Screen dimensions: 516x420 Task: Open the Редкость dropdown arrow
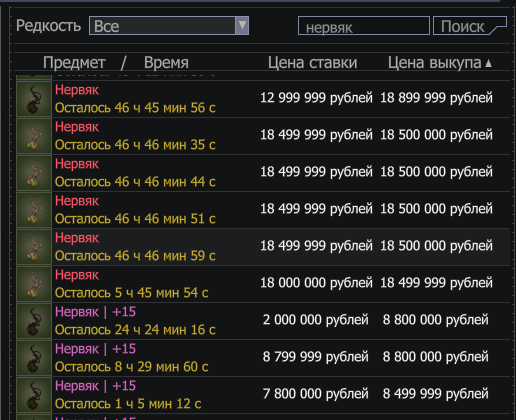242,25
